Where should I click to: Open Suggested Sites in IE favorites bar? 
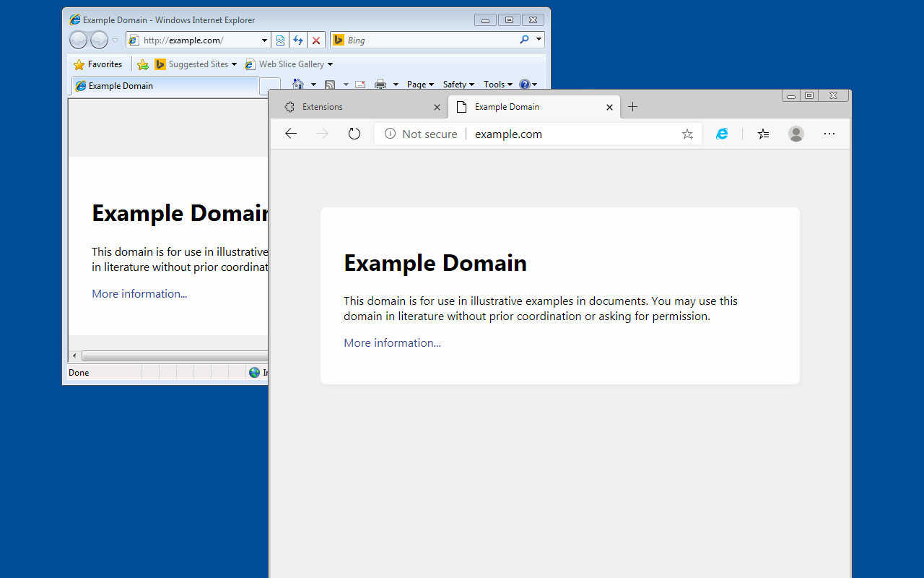click(x=196, y=64)
